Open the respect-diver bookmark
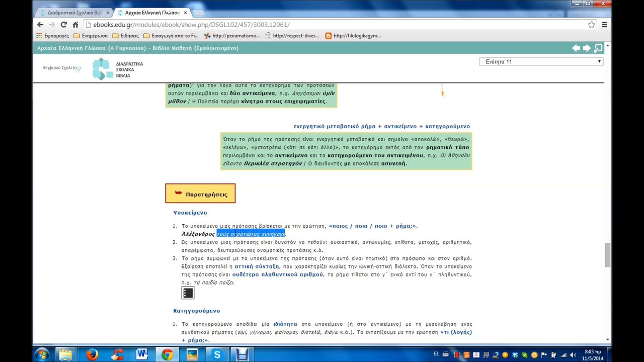 [292, 36]
